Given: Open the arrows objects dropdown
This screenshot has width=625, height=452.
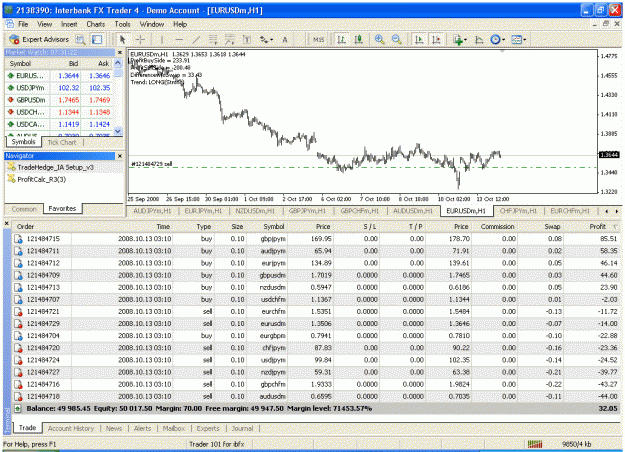Looking at the screenshot, I should pos(266,39).
